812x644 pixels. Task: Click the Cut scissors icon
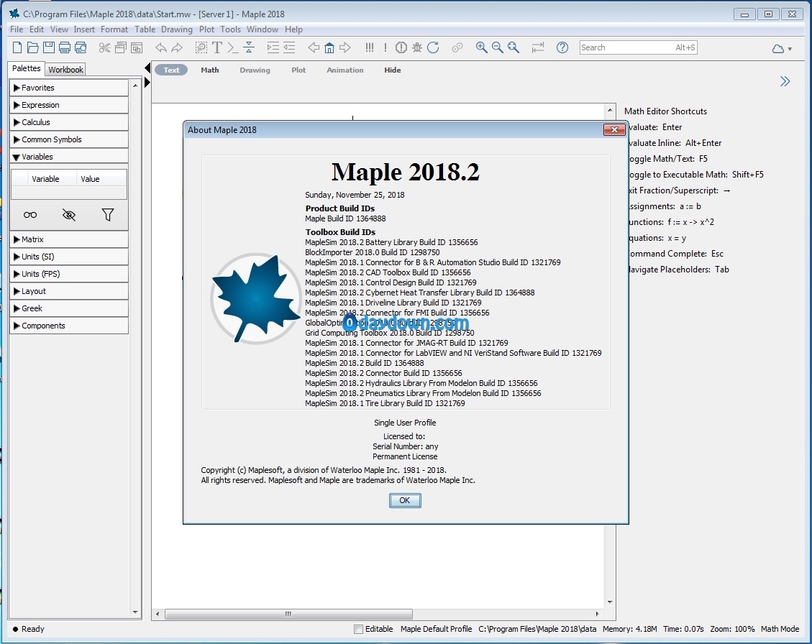coord(105,47)
